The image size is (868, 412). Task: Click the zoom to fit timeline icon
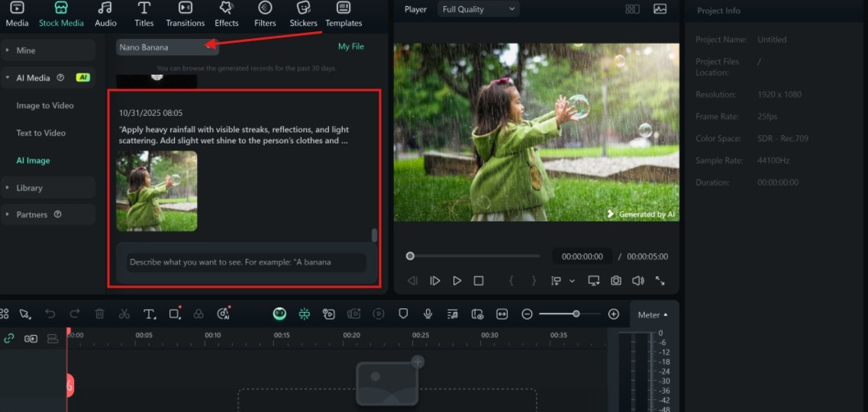coord(502,314)
